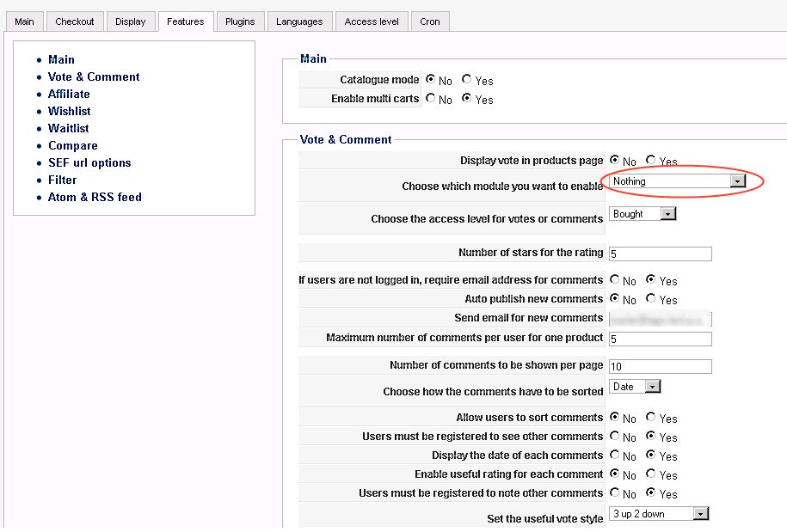Enable Display vote in products page

point(650,161)
